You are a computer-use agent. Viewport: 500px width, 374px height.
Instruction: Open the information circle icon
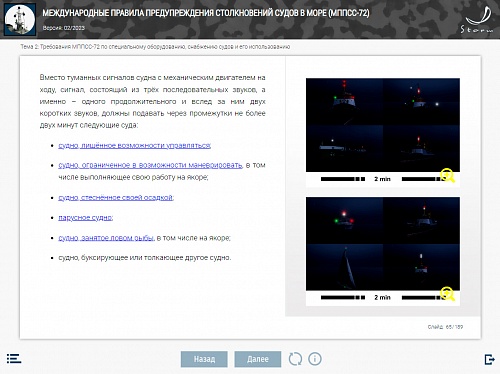click(315, 359)
